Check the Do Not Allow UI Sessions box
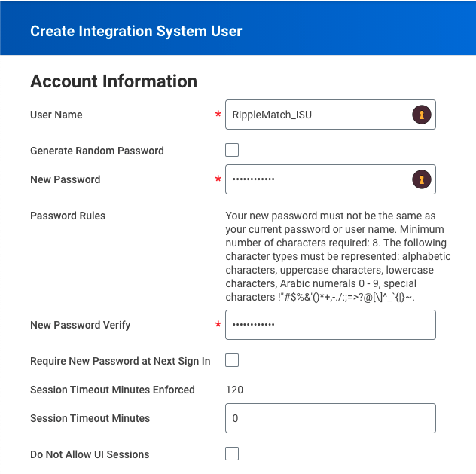Viewport: 476px width, 474px height. 232,454
